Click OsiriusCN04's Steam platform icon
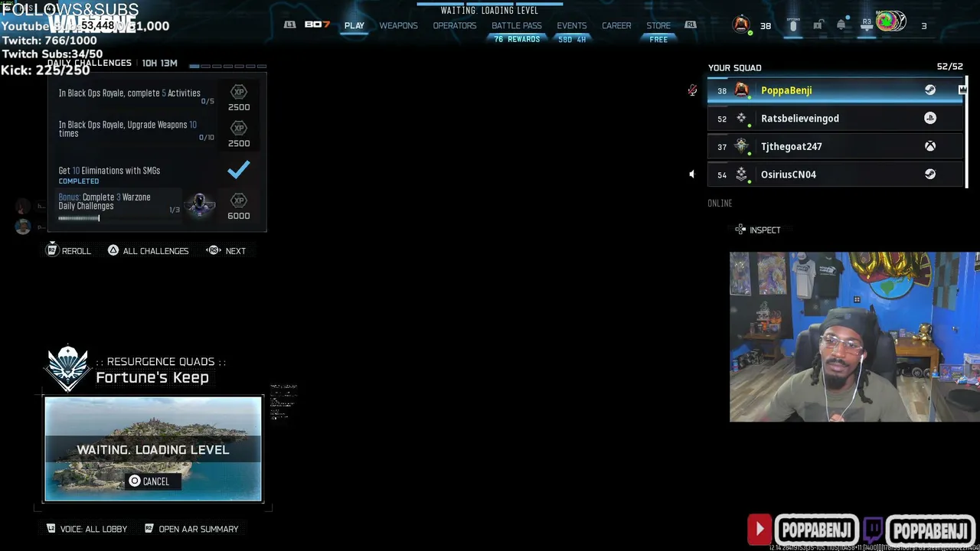 click(x=929, y=174)
